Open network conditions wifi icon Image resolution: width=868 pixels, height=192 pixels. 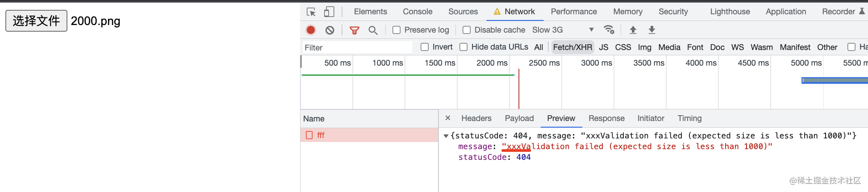(609, 30)
